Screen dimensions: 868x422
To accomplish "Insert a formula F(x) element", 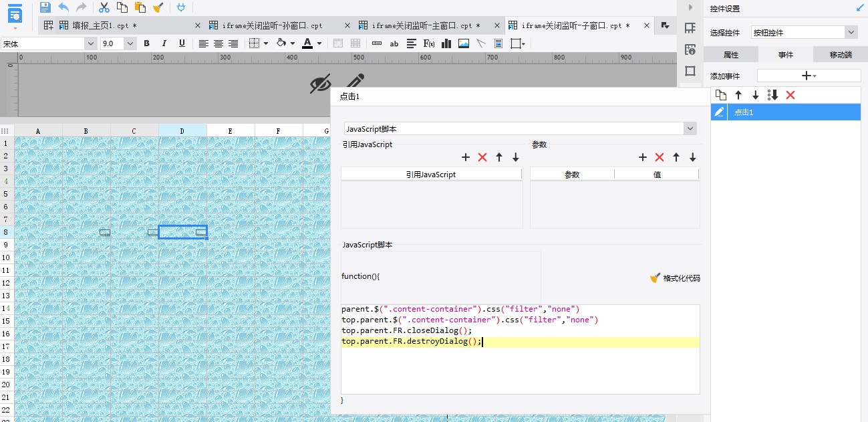I will pos(429,43).
